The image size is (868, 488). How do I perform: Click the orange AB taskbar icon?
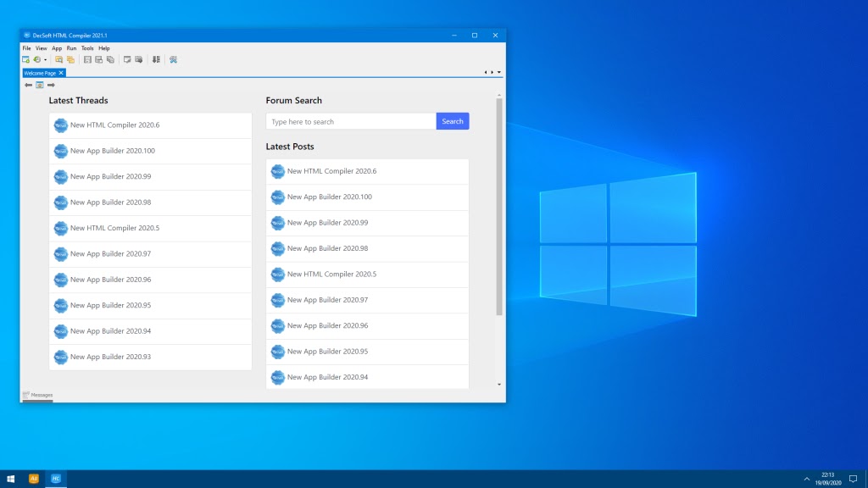click(34, 479)
